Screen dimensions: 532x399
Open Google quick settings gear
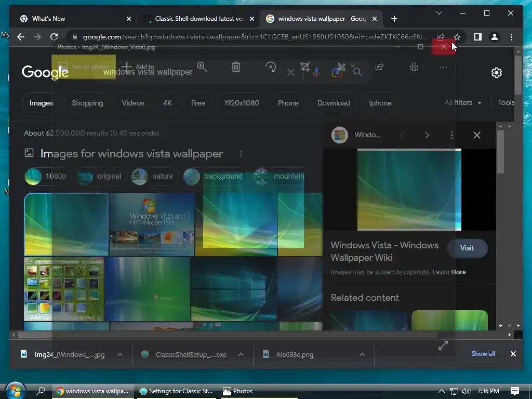[x=496, y=73]
